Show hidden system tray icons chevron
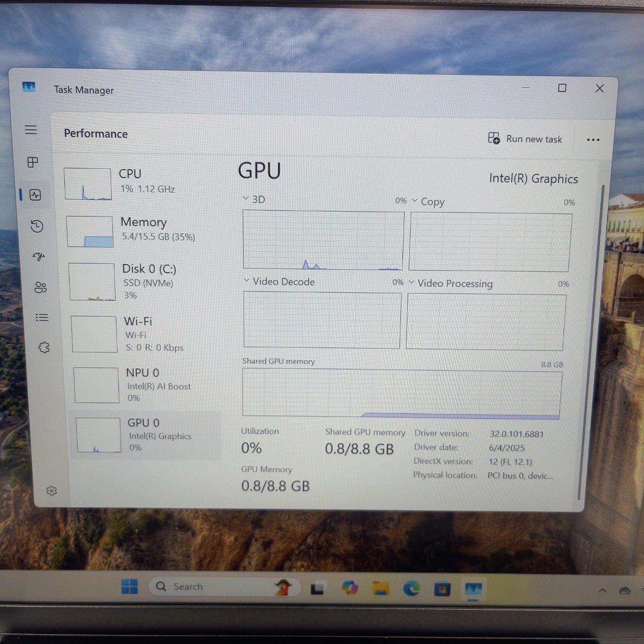The height and width of the screenshot is (644, 644). coord(602,591)
